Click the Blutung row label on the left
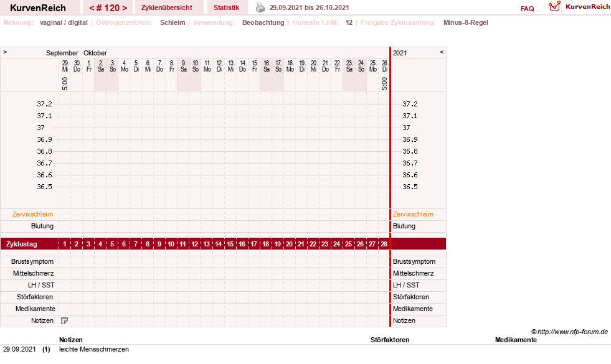Viewport: 611px width, 364px height. (x=42, y=226)
